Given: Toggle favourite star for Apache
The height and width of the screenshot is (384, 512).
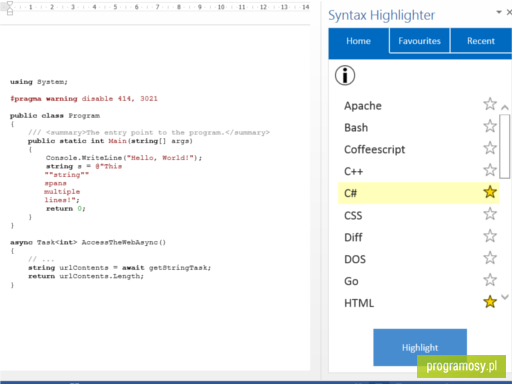Looking at the screenshot, I should coord(490,104).
